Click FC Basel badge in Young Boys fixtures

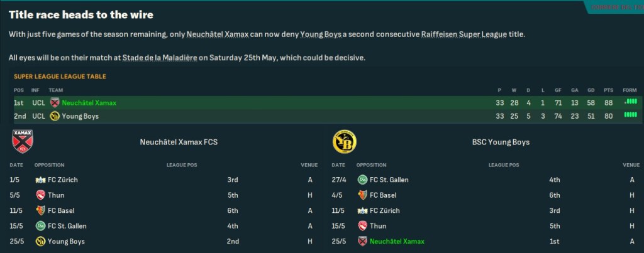[363, 195]
